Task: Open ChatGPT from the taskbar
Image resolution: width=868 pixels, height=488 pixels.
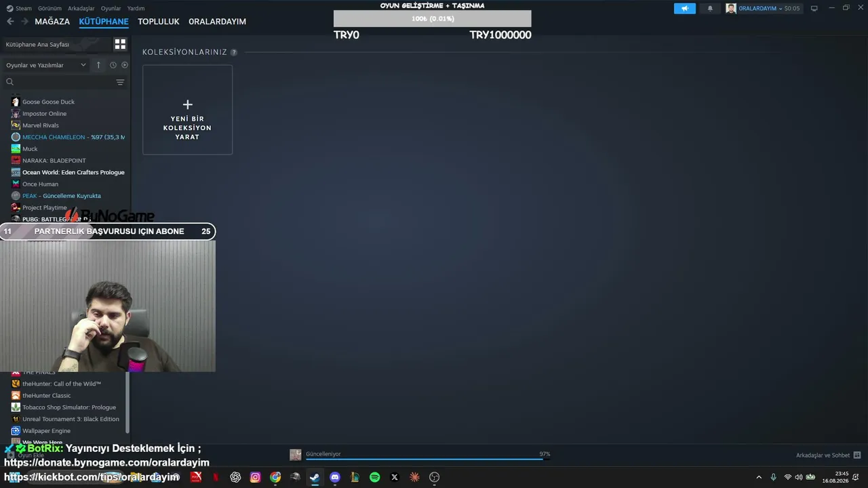Action: [235, 477]
